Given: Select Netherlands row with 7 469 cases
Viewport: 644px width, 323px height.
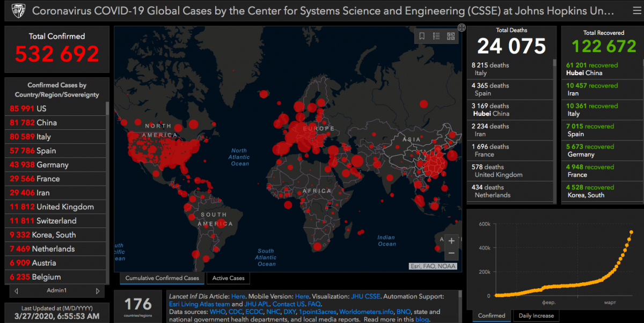Looking at the screenshot, I should (x=56, y=248).
